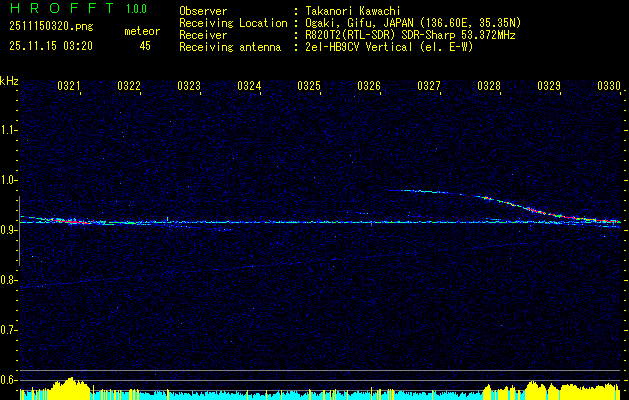
Task: Click the 0325 time marker
Action: pyautogui.click(x=309, y=87)
